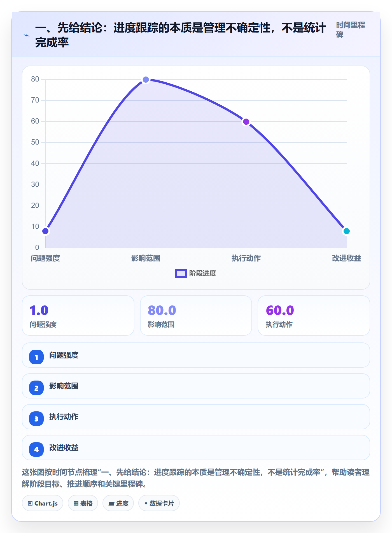Click the blue number 3 badge
Image resolution: width=392 pixels, height=533 pixels.
click(x=36, y=419)
